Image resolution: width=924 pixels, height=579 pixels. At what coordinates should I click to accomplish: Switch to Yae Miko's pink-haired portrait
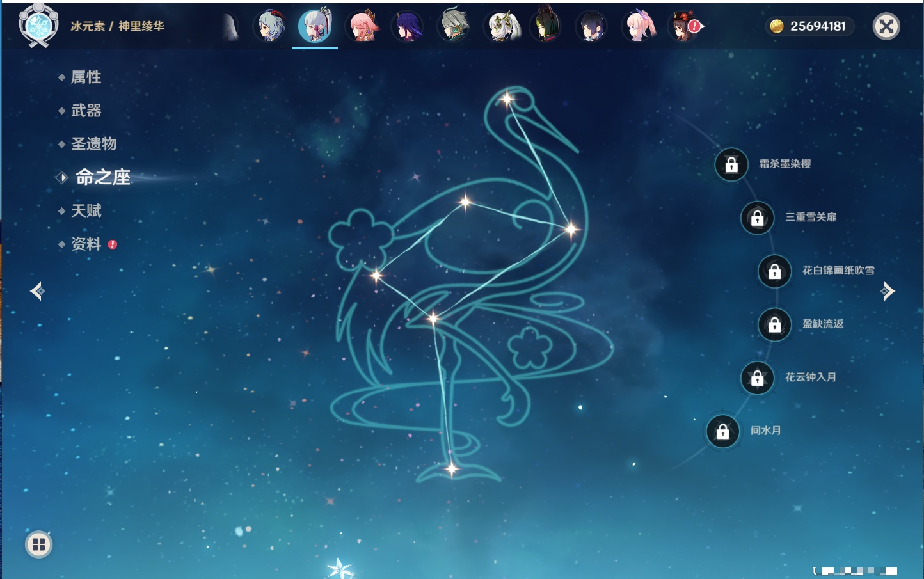(x=362, y=26)
